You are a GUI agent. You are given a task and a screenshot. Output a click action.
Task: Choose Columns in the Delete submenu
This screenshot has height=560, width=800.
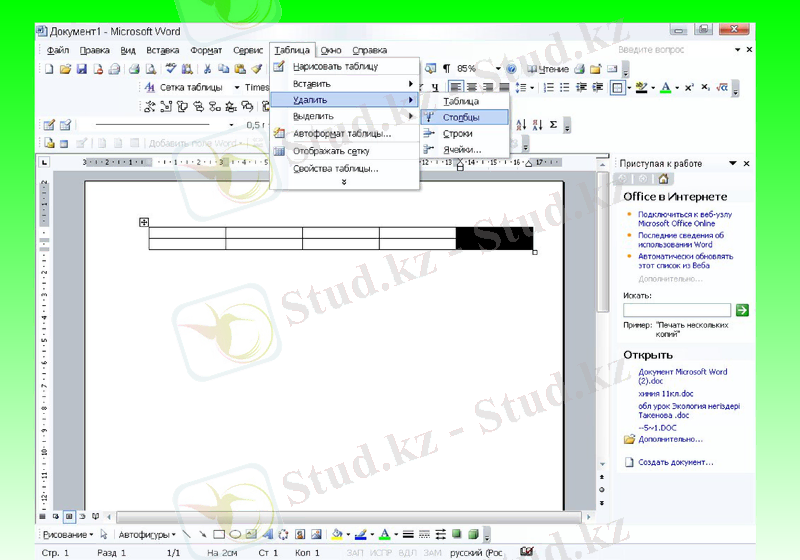coord(461,117)
